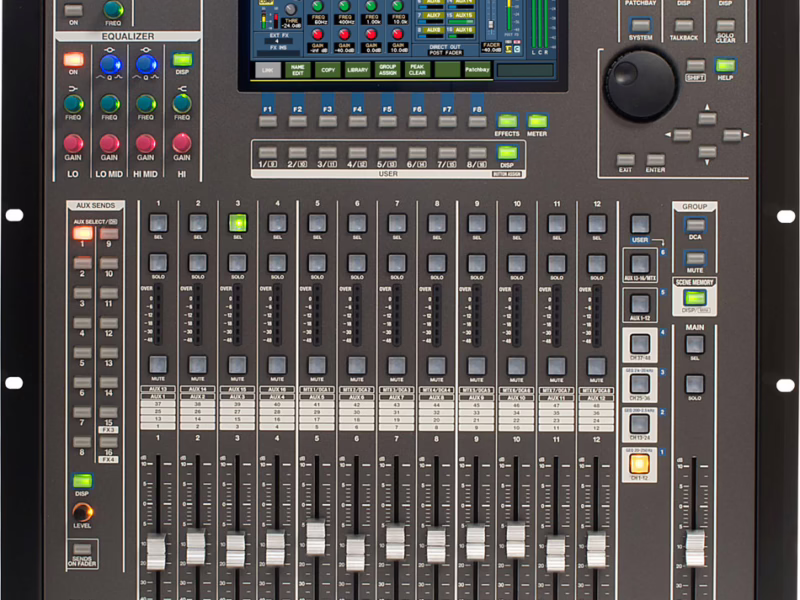Touch the HI FREQ knob

tap(182, 104)
